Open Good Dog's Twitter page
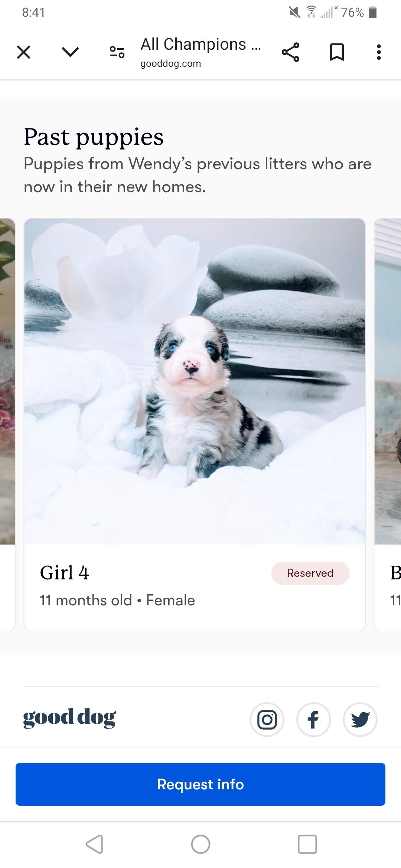This screenshot has height=868, width=401. pos(360,720)
